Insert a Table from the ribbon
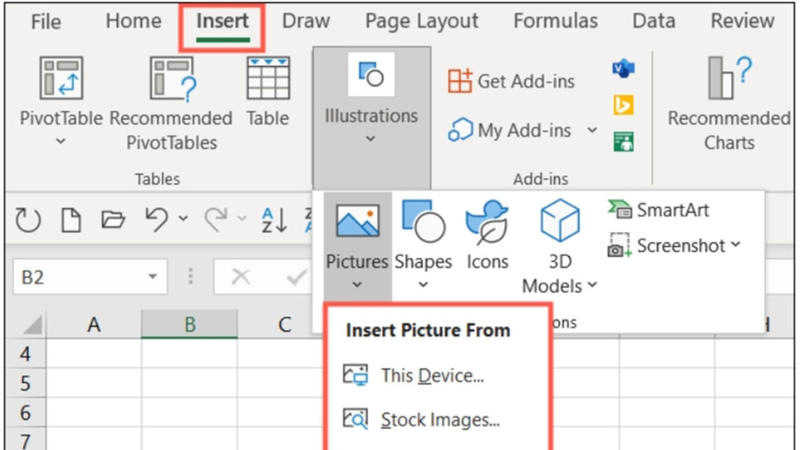This screenshot has height=450, width=800. (268, 92)
